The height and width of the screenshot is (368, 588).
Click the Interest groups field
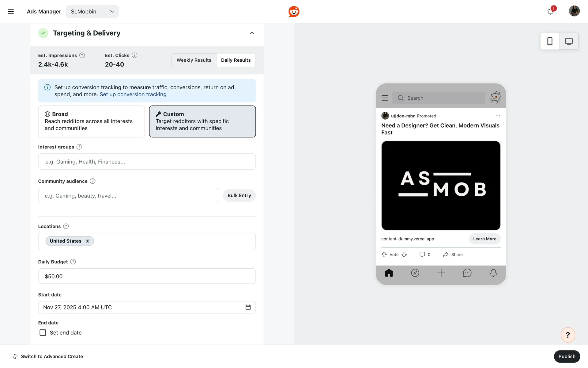(147, 162)
